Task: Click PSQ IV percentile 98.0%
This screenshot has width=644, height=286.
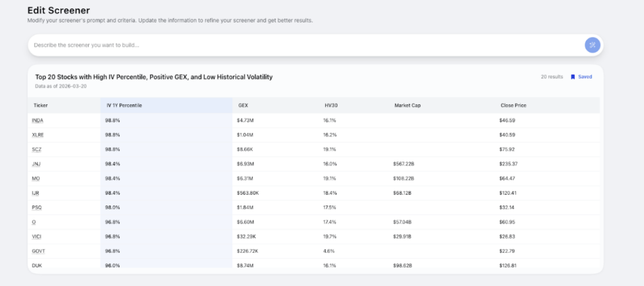Action: [113, 207]
